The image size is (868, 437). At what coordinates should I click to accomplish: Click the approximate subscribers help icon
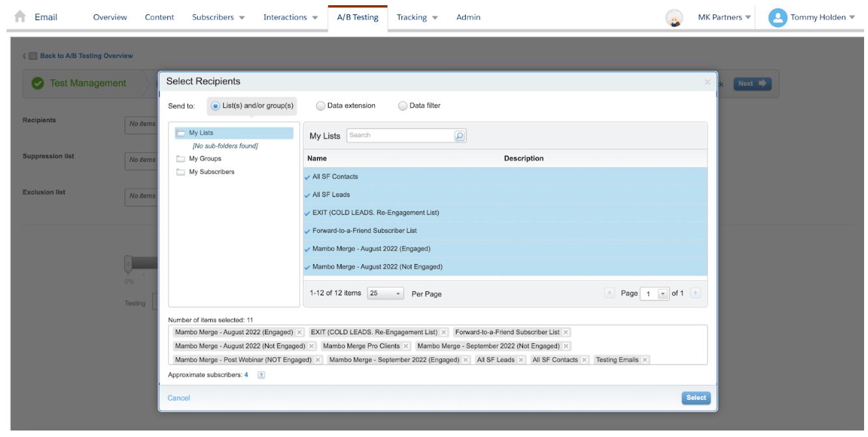pyautogui.click(x=261, y=375)
